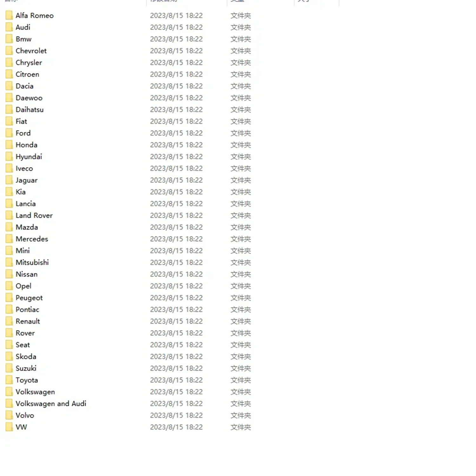The width and height of the screenshot is (476, 476).
Task: Click the 文件夹 type cell in the Mercedes row
Action: [241, 239]
